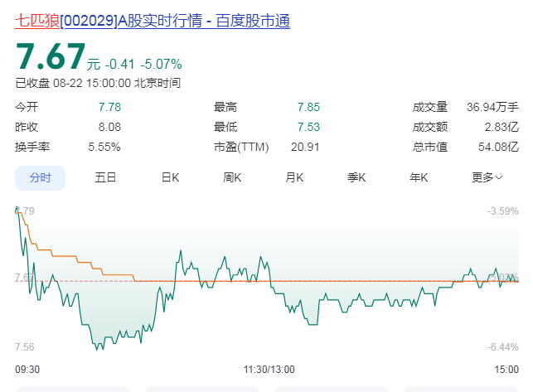The height and width of the screenshot is (392, 533).
Task: Click the 今开 label
Action: (27, 107)
